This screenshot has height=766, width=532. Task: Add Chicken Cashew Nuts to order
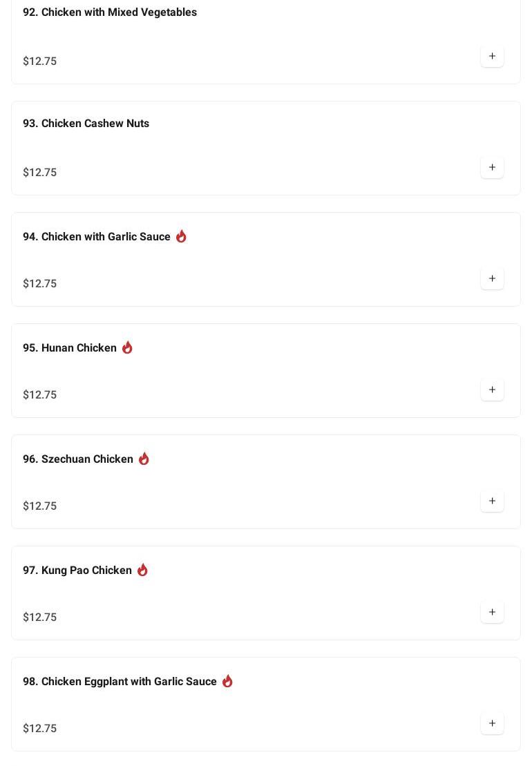click(492, 167)
